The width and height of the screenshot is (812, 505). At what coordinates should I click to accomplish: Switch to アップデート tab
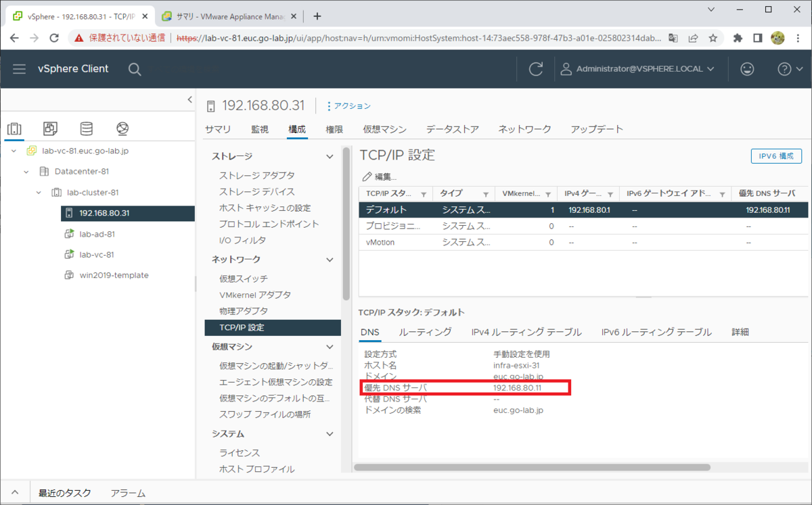pos(597,129)
